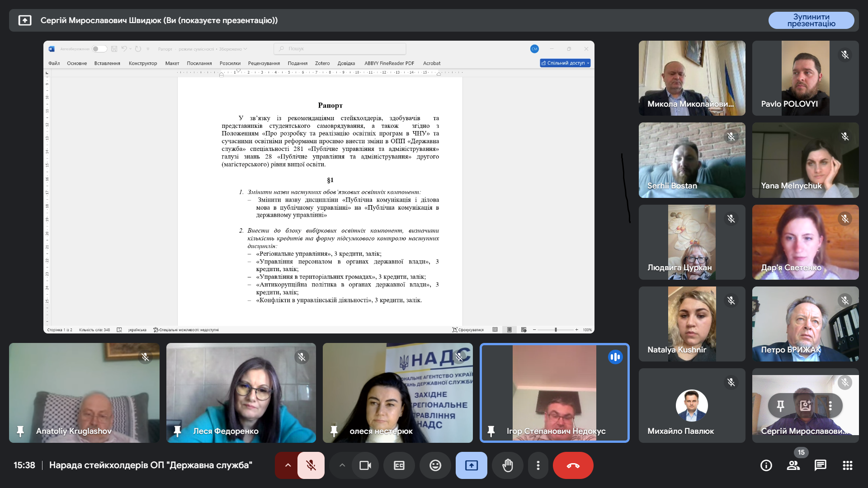Click pin icon on олеся нестерюк tile
Viewport: 868px width, 488px height.
point(334,431)
